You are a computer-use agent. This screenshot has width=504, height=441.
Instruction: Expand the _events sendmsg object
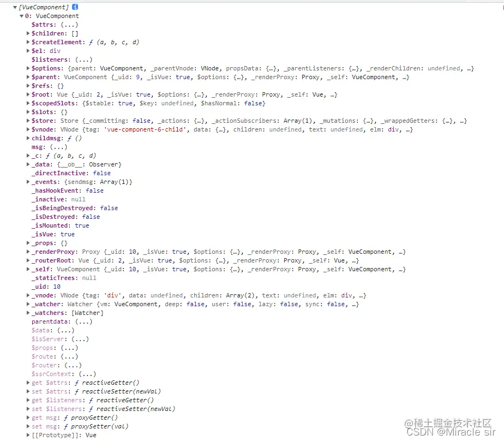28,182
